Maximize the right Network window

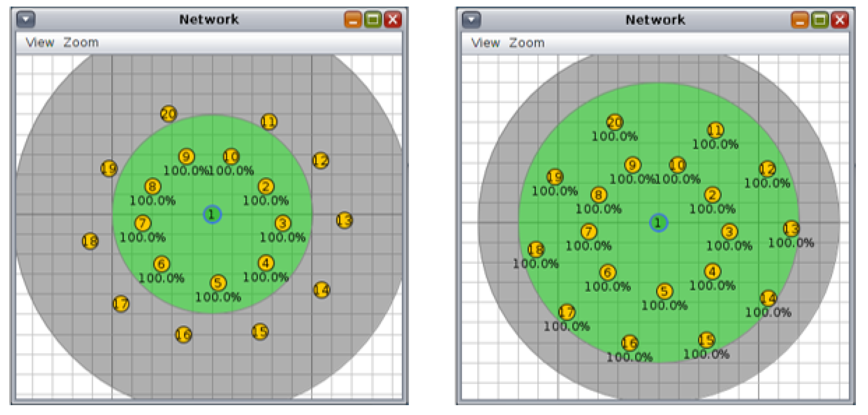pos(819,20)
